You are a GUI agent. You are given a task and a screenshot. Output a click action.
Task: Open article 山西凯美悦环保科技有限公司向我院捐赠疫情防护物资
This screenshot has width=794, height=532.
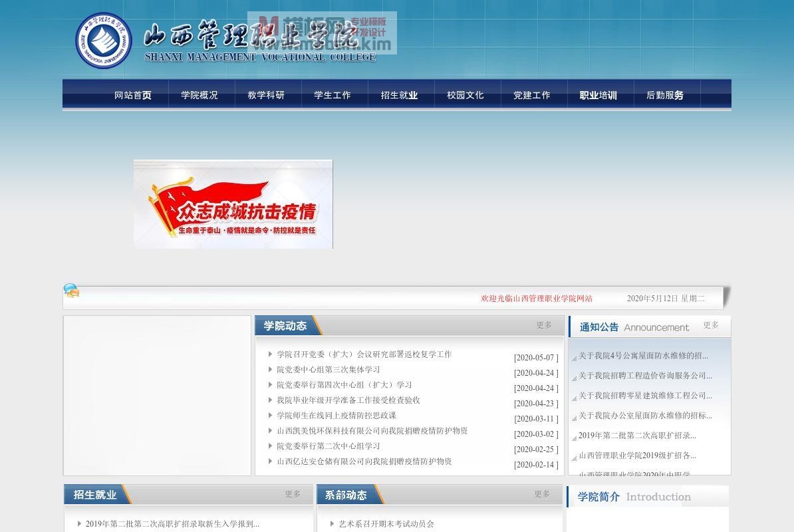point(372,431)
